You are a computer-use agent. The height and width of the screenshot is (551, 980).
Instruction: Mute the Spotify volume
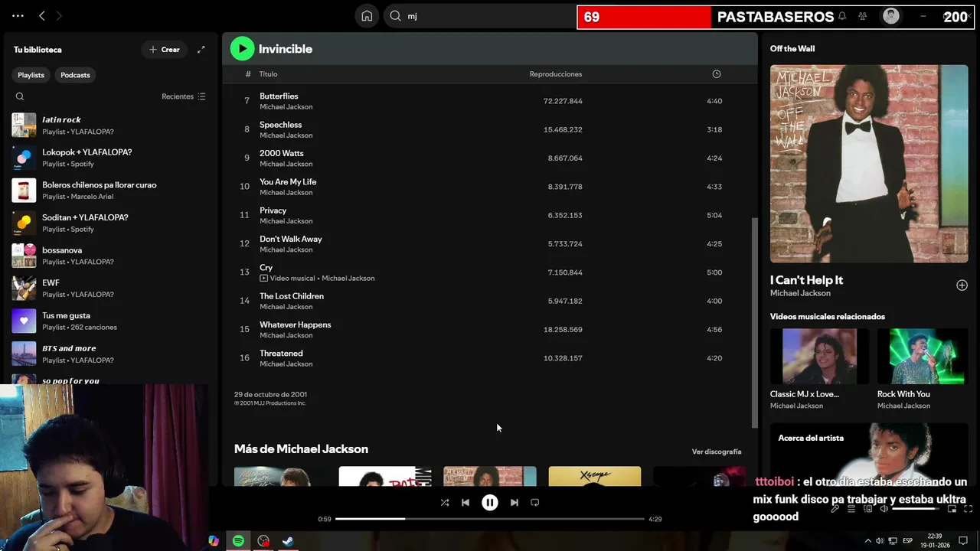(x=884, y=509)
